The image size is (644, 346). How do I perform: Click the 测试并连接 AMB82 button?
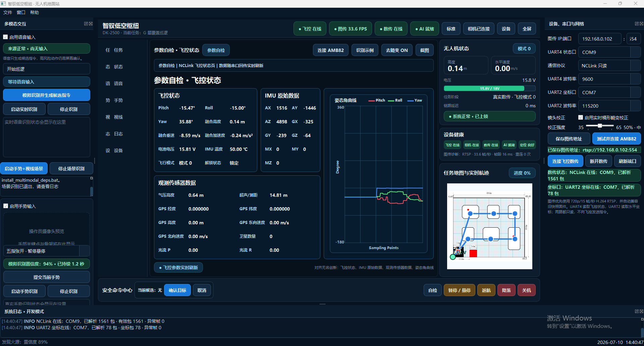click(616, 139)
